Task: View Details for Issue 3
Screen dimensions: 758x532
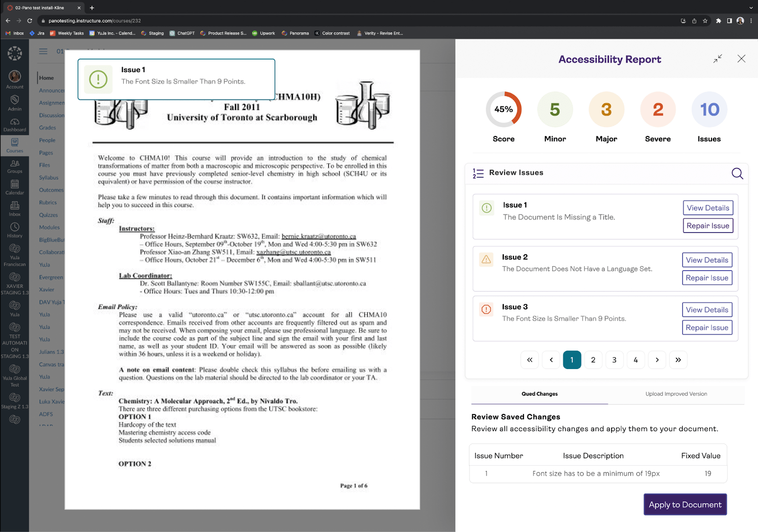Action: [x=707, y=310]
